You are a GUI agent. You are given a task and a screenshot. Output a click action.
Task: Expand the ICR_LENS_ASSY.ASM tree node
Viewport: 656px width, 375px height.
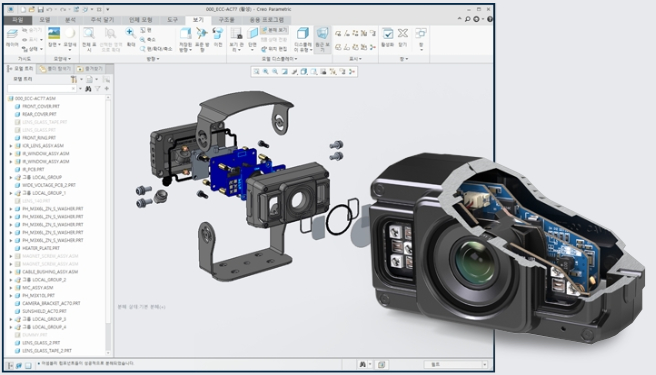point(11,146)
